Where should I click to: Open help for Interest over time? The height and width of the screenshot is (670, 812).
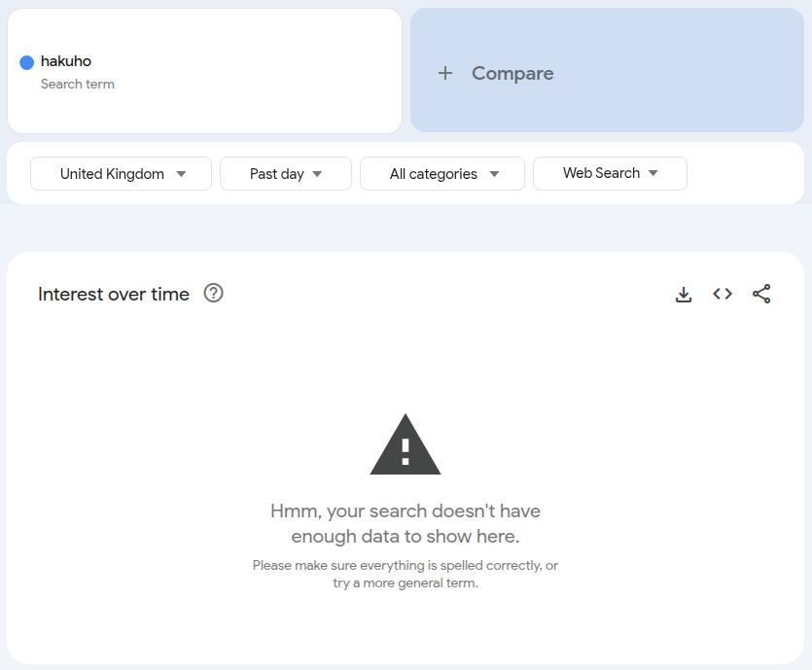pos(213,293)
